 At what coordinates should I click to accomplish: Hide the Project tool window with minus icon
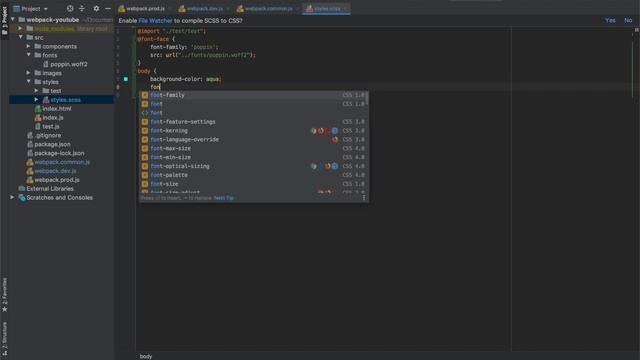108,8
